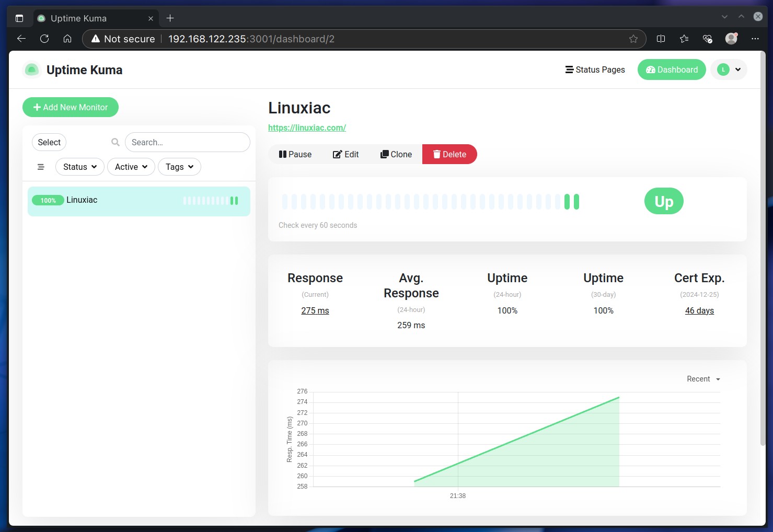773x532 pixels.
Task: Open the browser essentials heart icon
Action: 708,39
